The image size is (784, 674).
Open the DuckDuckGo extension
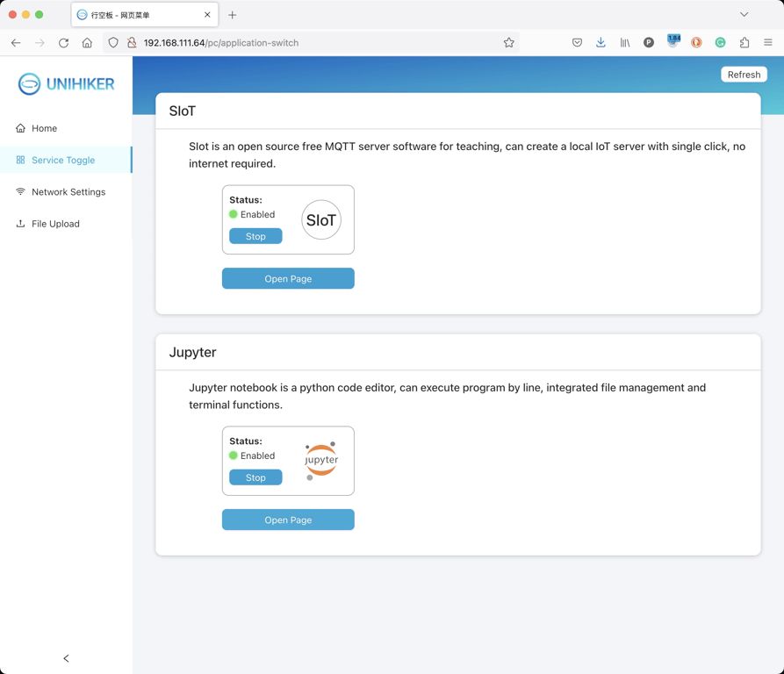click(696, 43)
